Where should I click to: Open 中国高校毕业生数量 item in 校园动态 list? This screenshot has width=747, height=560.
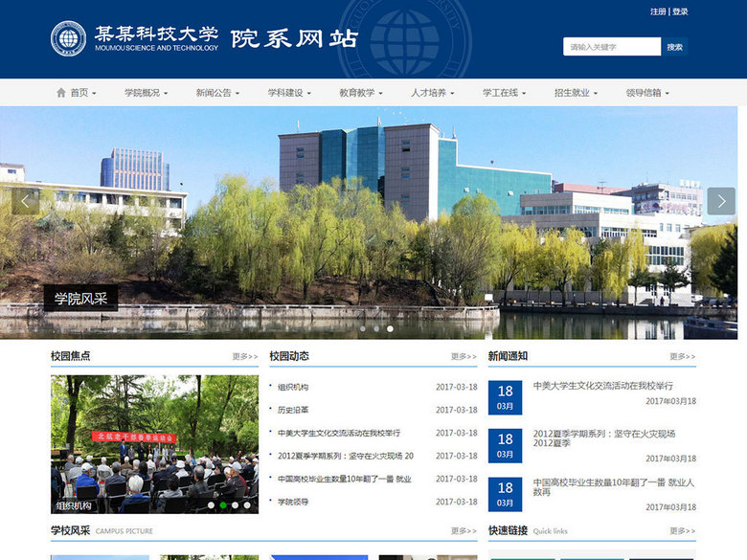point(345,479)
